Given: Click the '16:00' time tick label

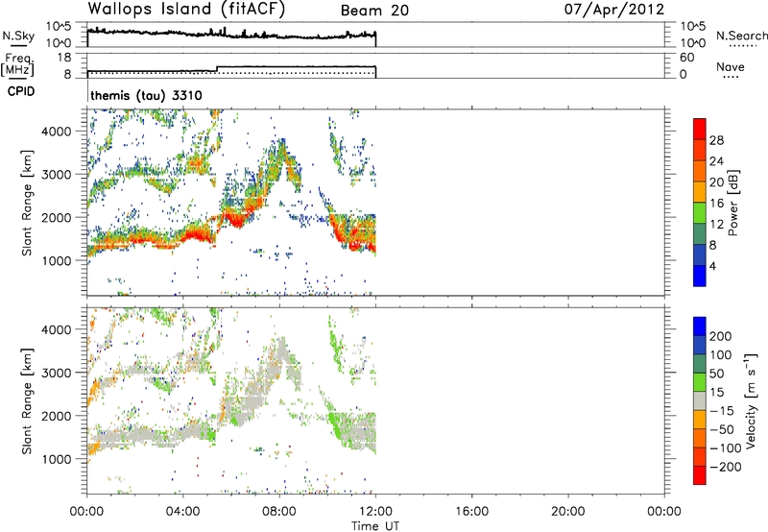Looking at the screenshot, I should [471, 512].
